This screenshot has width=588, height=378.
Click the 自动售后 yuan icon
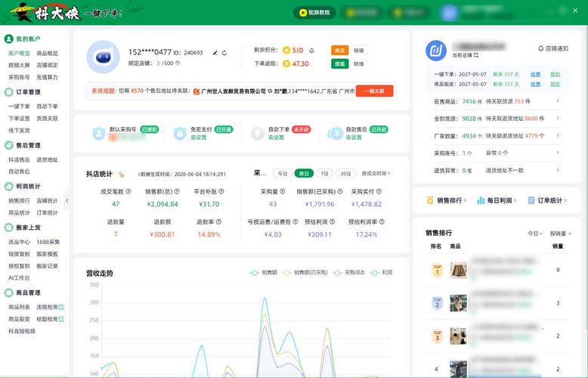click(x=335, y=134)
